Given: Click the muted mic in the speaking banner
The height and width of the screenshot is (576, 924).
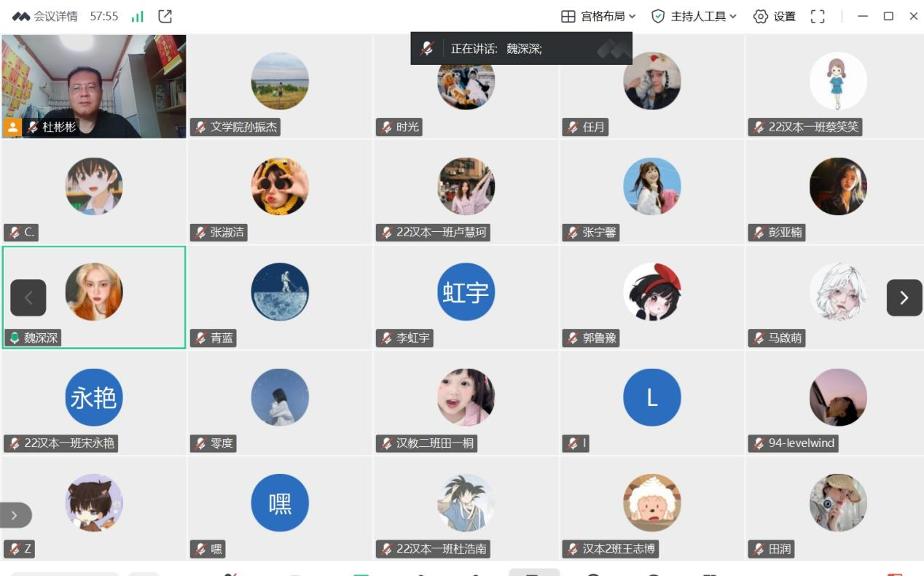Looking at the screenshot, I should pos(428,49).
